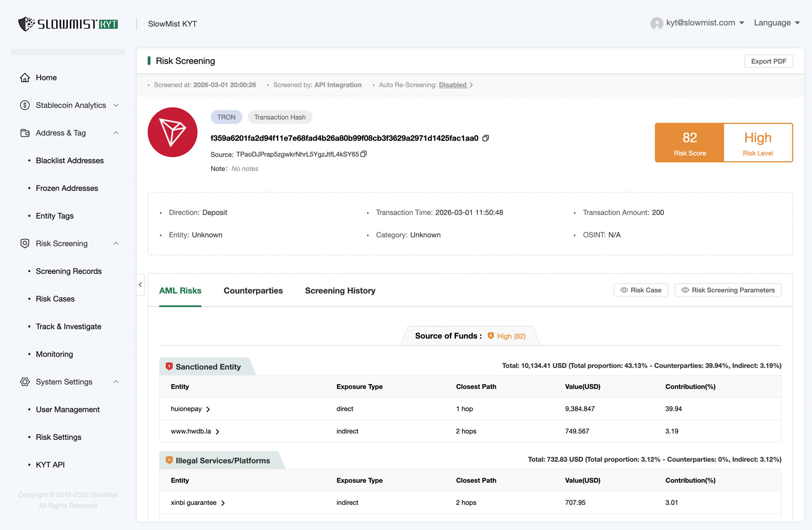Click the Export PDF button
Viewport: 812px width, 530px height.
pos(768,61)
